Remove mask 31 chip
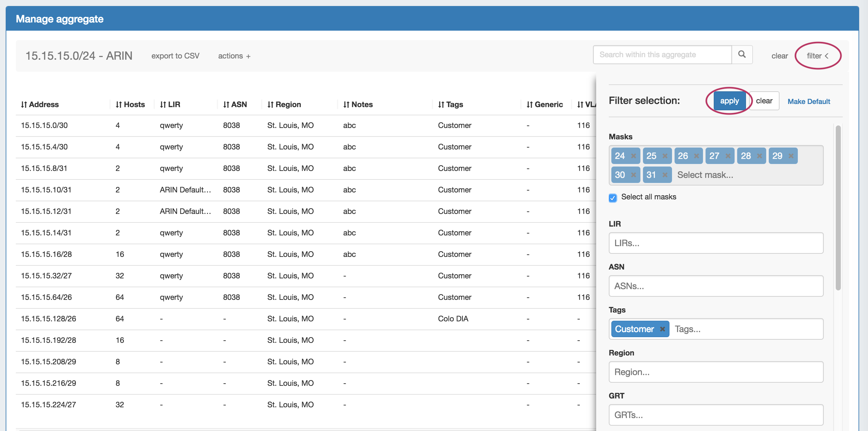The image size is (868, 431). click(665, 175)
